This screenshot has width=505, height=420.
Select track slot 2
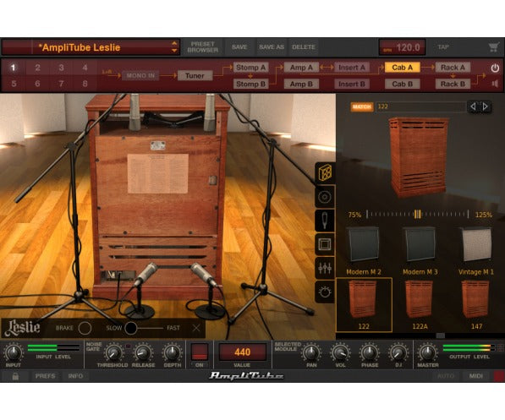[x=37, y=68]
